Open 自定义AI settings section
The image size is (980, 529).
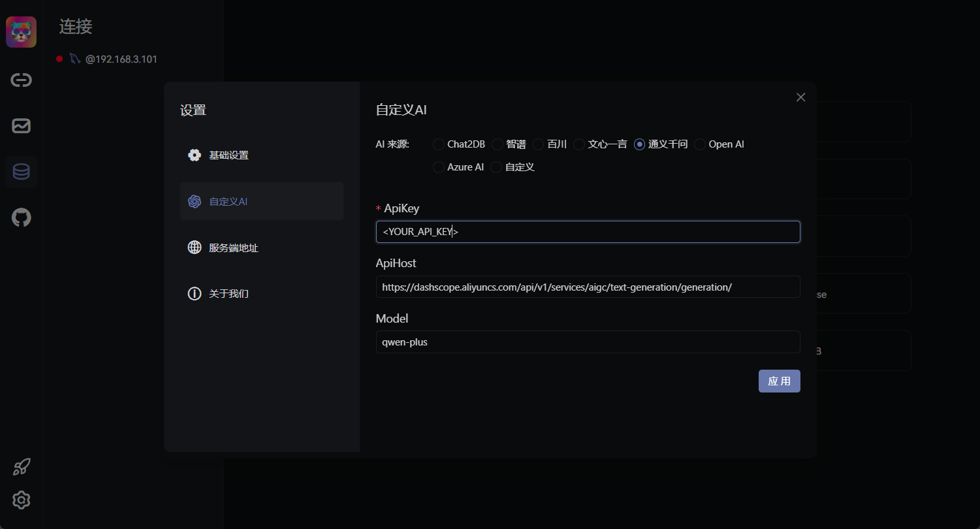(x=262, y=201)
